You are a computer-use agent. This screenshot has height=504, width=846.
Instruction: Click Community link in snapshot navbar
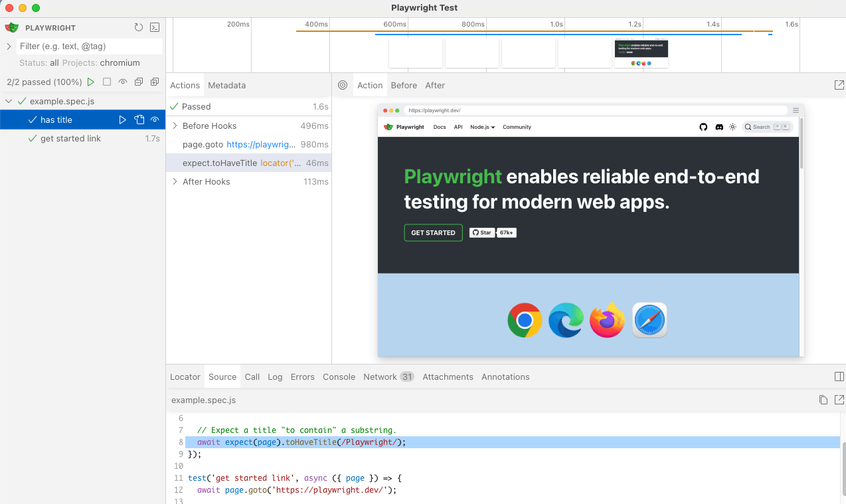517,127
